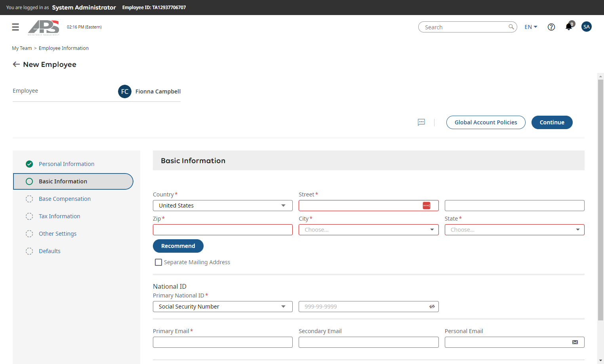The height and width of the screenshot is (364, 604).
Task: Go to Personal Information step
Action: (x=67, y=164)
